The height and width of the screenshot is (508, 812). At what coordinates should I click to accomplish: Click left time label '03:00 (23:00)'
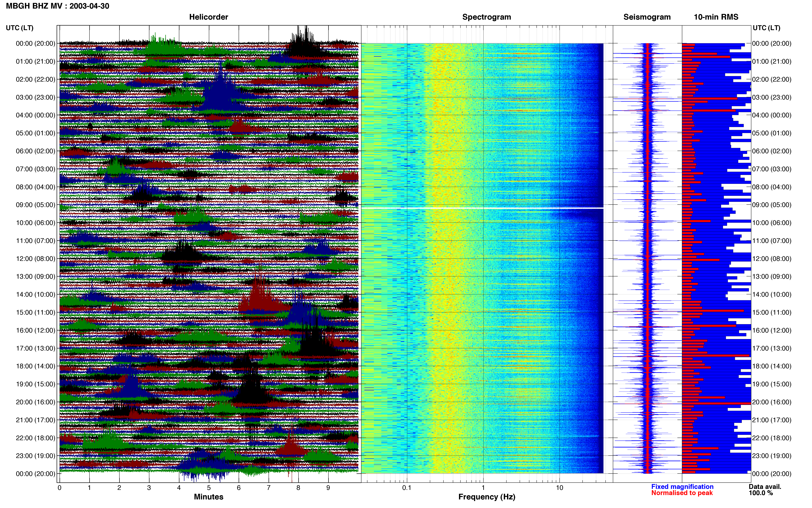pyautogui.click(x=36, y=97)
